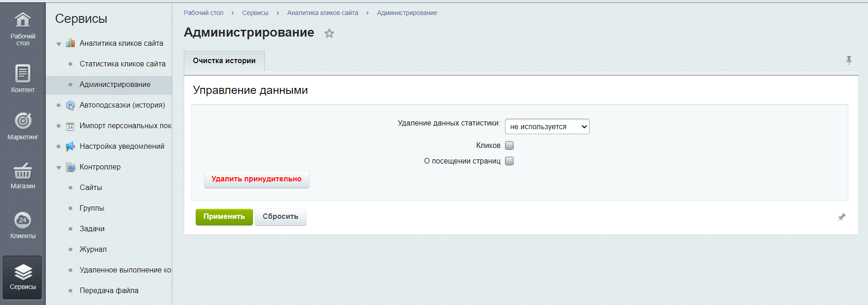Click the pin icon beside the tab bar
This screenshot has width=868, height=305.
coord(849,60)
